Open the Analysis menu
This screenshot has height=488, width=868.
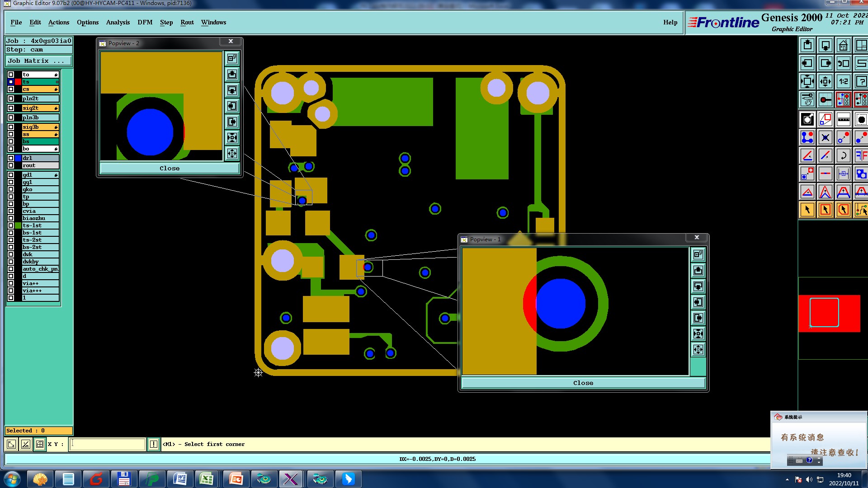click(x=118, y=22)
